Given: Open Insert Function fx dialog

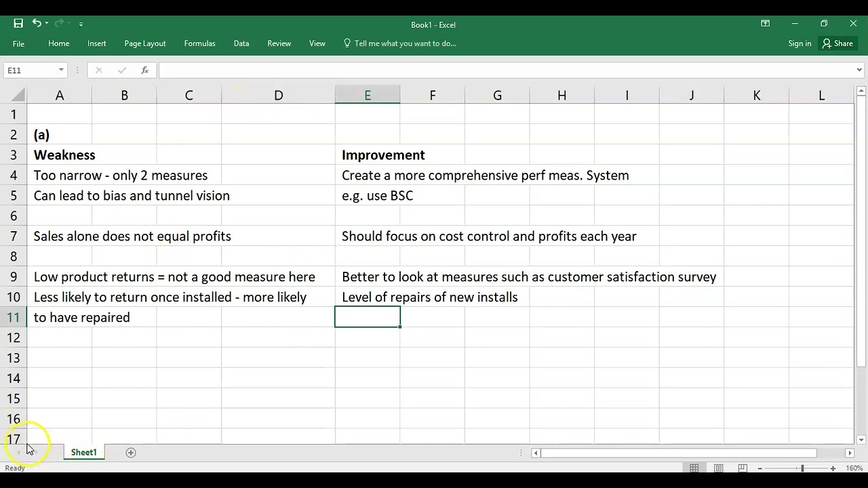Looking at the screenshot, I should tap(144, 70).
